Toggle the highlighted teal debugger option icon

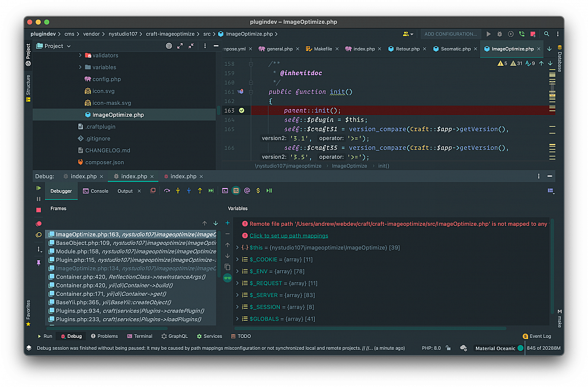click(x=236, y=190)
